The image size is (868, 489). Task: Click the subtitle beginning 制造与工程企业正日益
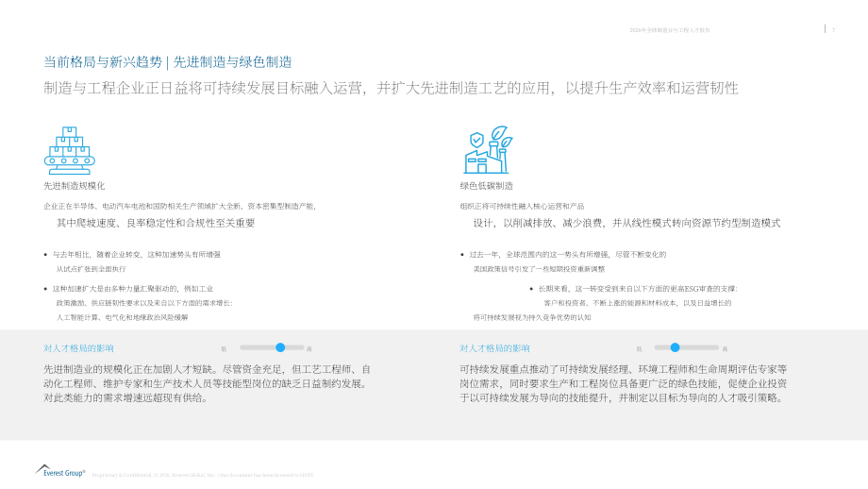coord(391,88)
